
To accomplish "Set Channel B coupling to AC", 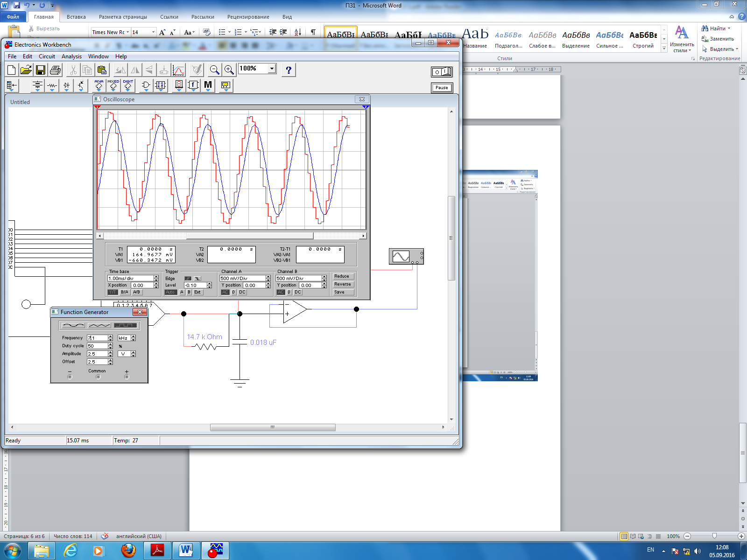I will click(x=281, y=292).
